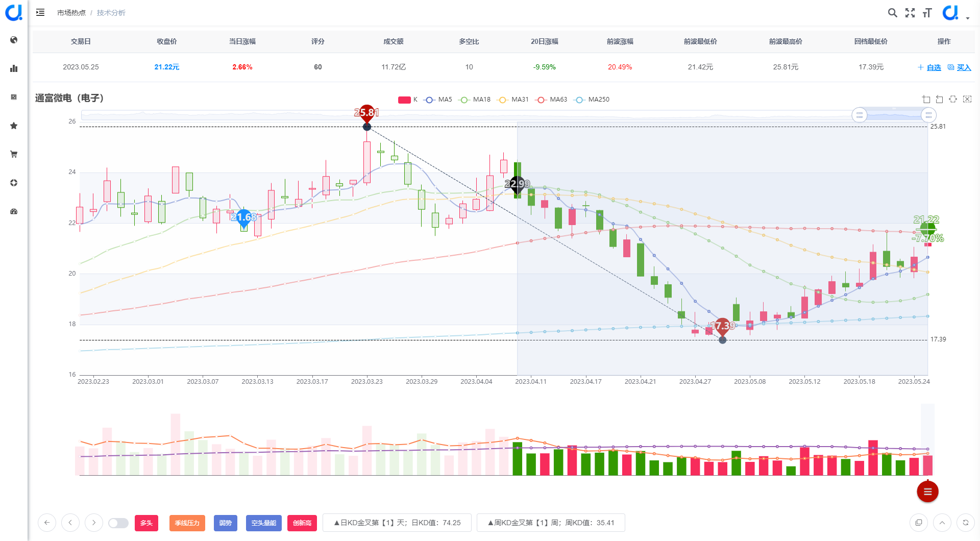Image resolution: width=980 pixels, height=541 pixels.
Task: Toggle K candlestick series in legend
Action: [x=408, y=100]
